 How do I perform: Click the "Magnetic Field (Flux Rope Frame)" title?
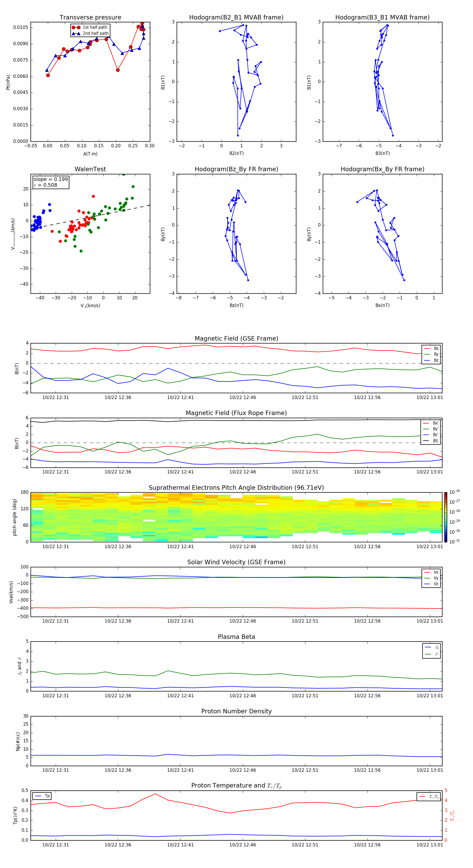[x=236, y=413]
